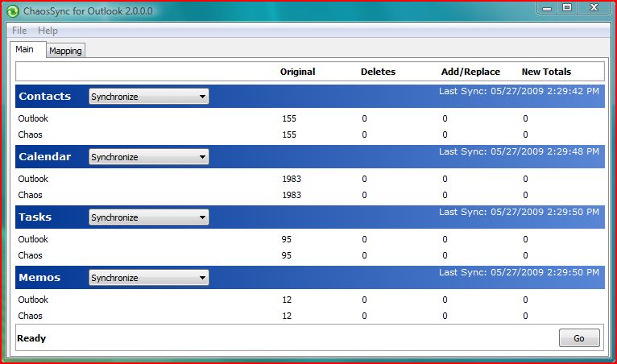This screenshot has width=617, height=364.
Task: Click the Chaos row under Contacts
Action: coord(310,134)
